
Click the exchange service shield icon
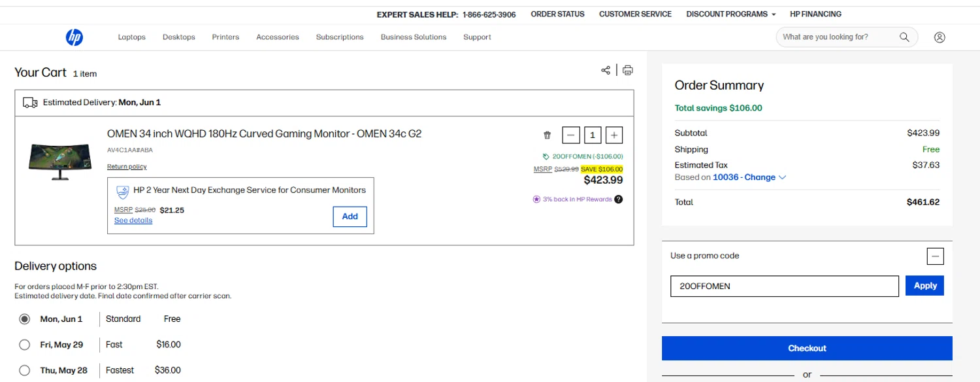tap(122, 192)
